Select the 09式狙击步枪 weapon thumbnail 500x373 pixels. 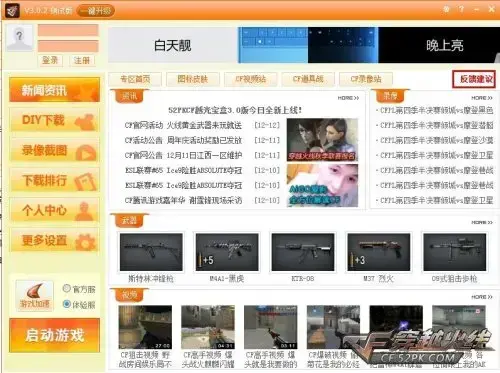(455, 252)
